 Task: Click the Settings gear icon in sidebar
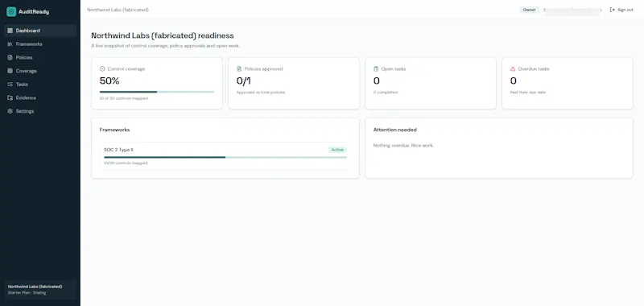(10, 111)
